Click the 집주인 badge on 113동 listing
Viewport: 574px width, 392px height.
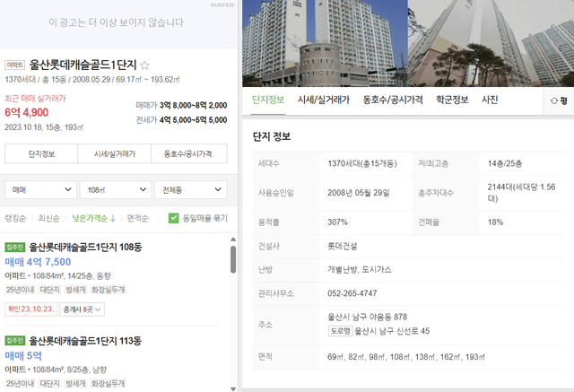15,341
